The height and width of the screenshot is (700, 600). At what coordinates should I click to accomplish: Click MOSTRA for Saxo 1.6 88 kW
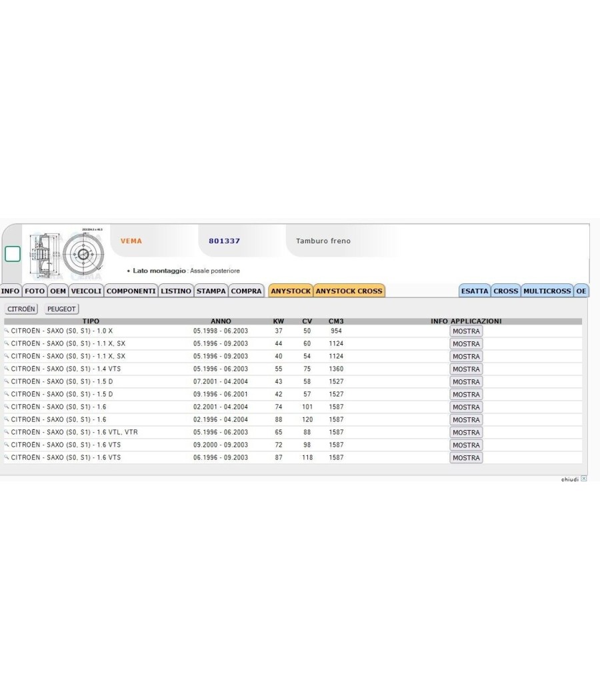click(x=466, y=419)
